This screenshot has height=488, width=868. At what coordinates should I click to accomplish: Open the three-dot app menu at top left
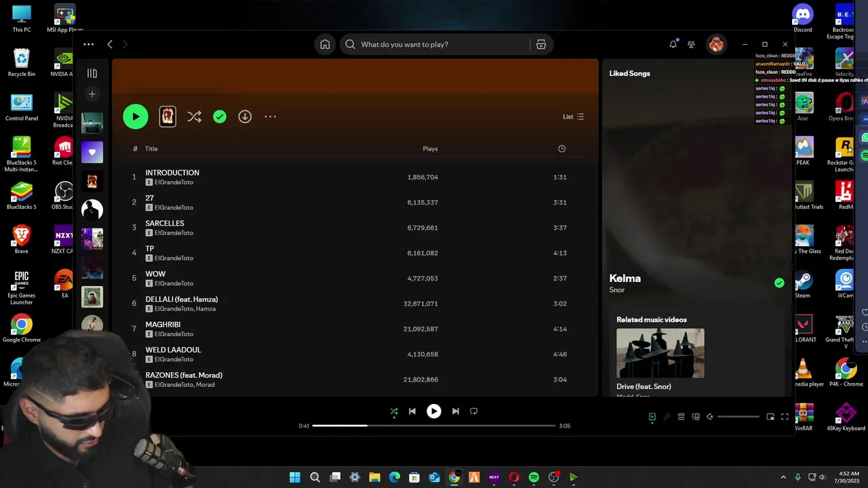coord(88,44)
